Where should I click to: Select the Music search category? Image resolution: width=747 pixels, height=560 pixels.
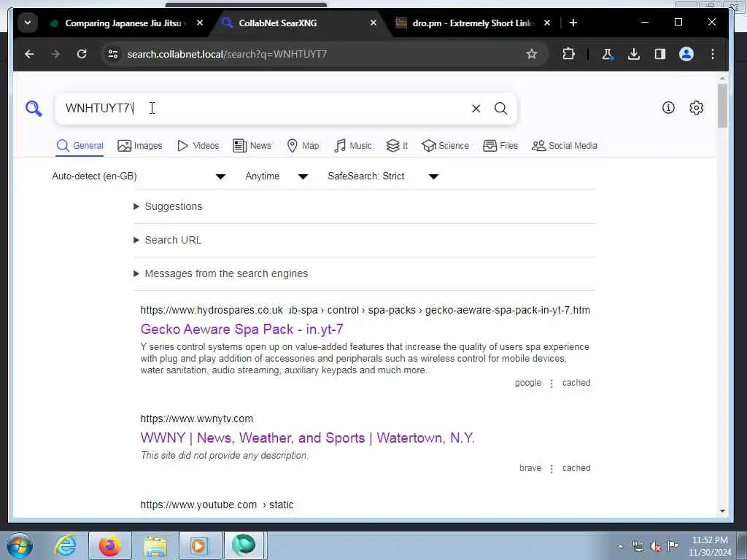coord(352,146)
